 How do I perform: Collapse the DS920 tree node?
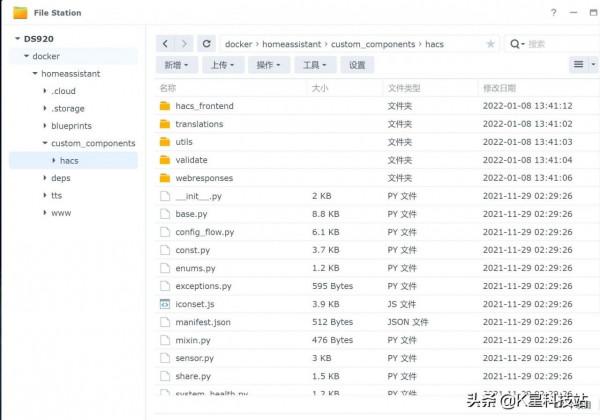coord(17,39)
